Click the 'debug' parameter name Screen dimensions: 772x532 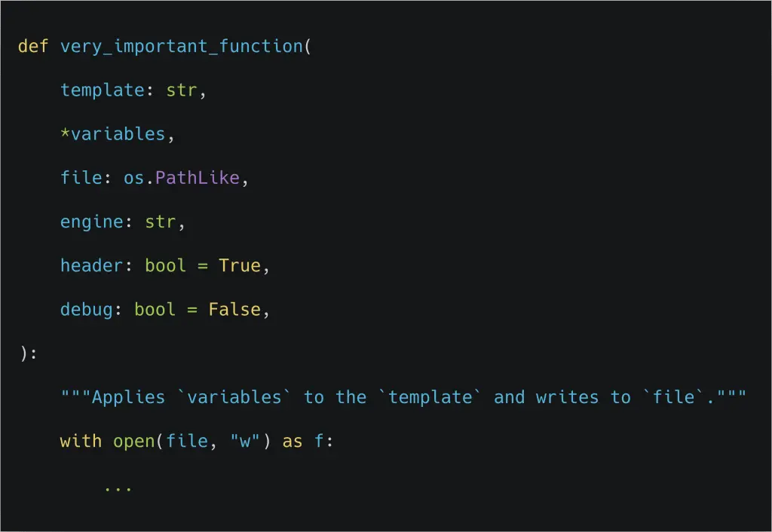pyautogui.click(x=86, y=309)
